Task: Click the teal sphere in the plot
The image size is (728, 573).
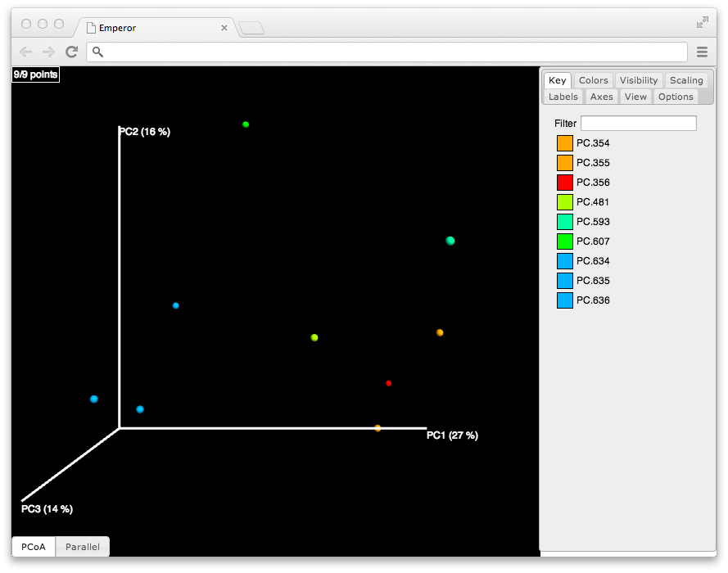Action: point(450,241)
